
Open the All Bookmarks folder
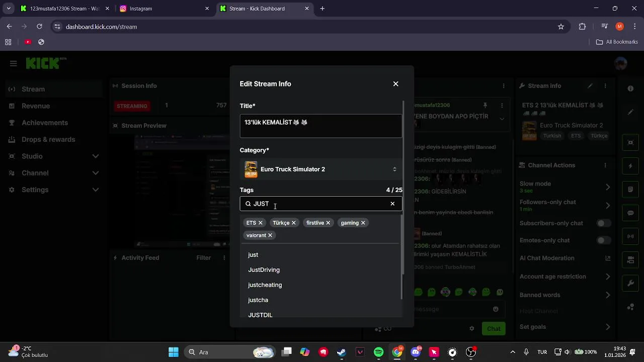[617, 42]
